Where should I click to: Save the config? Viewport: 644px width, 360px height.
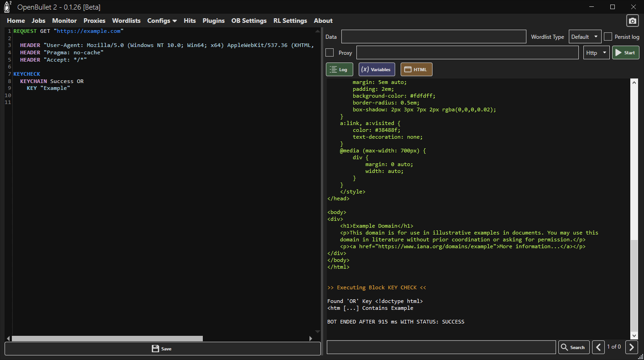pyautogui.click(x=162, y=349)
